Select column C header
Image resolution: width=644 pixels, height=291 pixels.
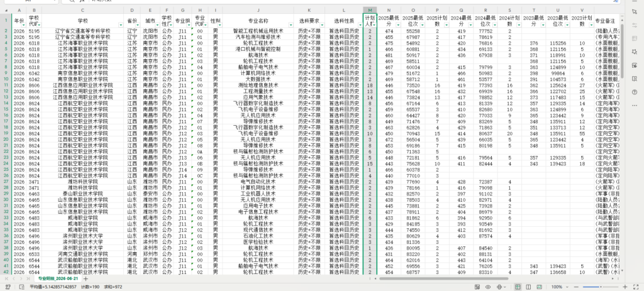pyautogui.click(x=82, y=10)
